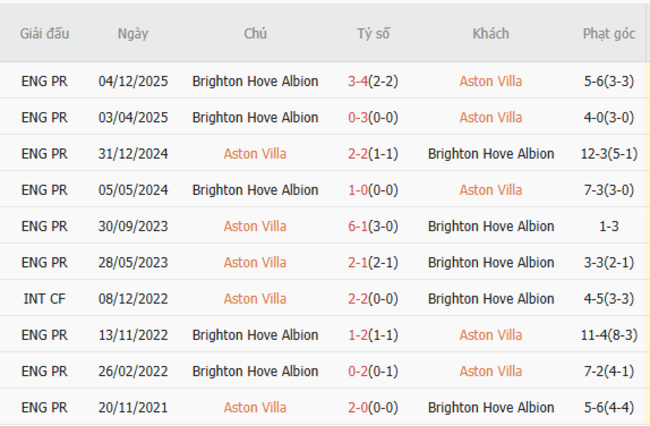Image resolution: width=650 pixels, height=426 pixels.
Task: Click Aston Villa away team on 05/05/2024
Action: click(x=490, y=190)
